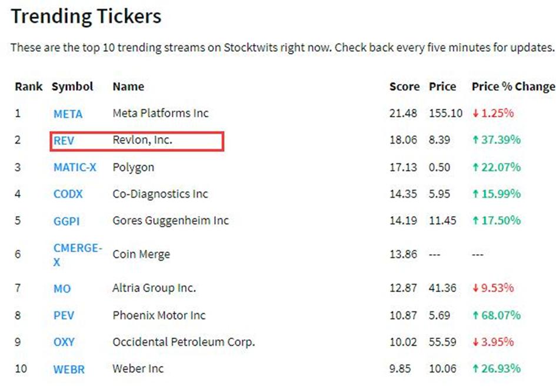The image size is (556, 392).
Task: Open the MATIC-X symbol link
Action: click(x=75, y=167)
